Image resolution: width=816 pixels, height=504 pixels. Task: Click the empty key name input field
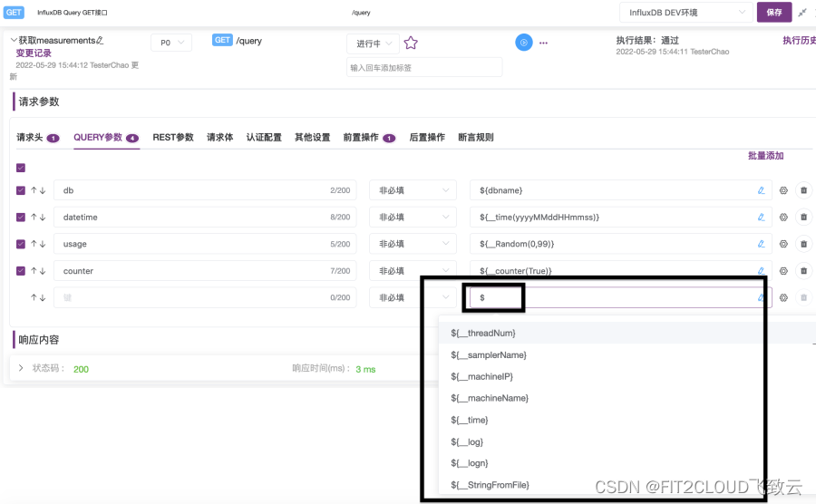205,297
